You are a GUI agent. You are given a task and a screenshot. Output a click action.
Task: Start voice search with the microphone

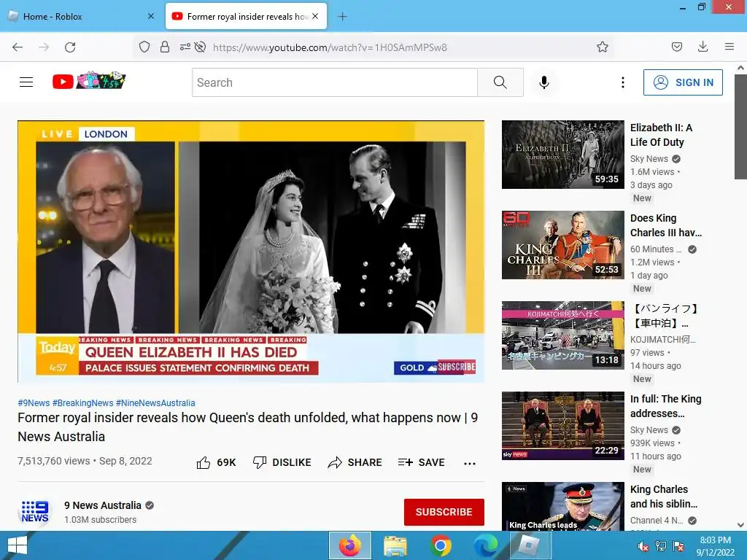[x=544, y=82]
